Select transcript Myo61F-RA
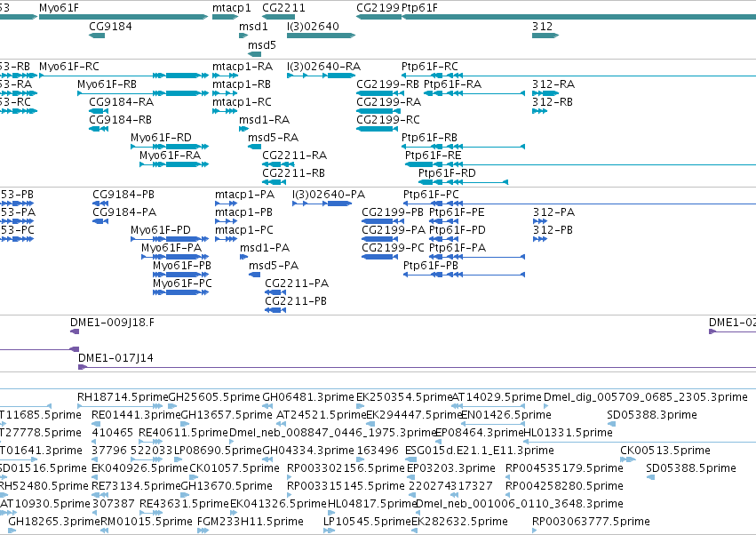756x535 pixels. pyautogui.click(x=174, y=164)
